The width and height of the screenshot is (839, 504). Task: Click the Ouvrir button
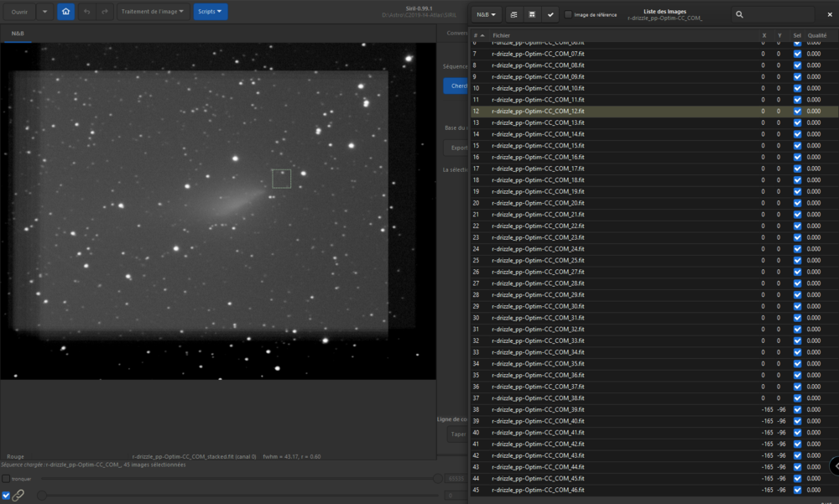click(x=18, y=13)
